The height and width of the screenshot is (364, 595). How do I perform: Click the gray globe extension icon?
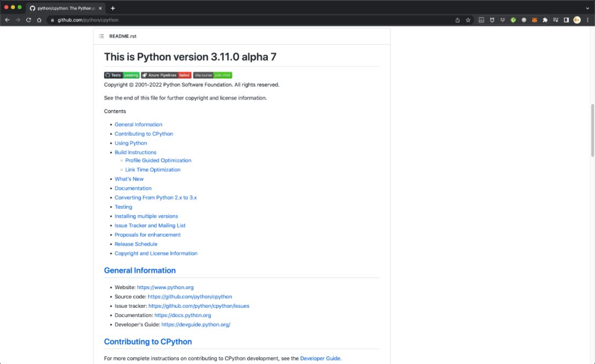click(x=524, y=20)
